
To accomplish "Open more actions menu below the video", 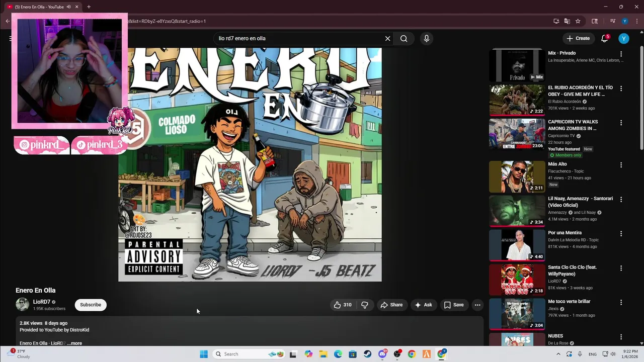I will [x=477, y=305].
